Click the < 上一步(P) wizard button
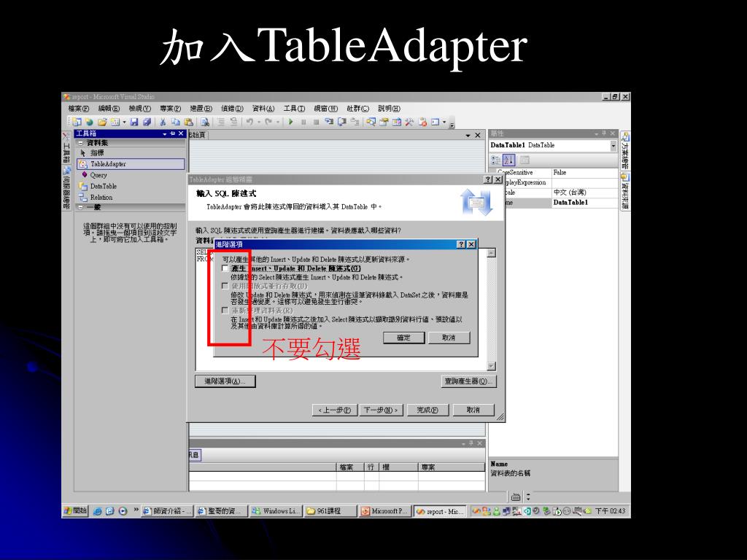The height and width of the screenshot is (560, 747). 334,410
